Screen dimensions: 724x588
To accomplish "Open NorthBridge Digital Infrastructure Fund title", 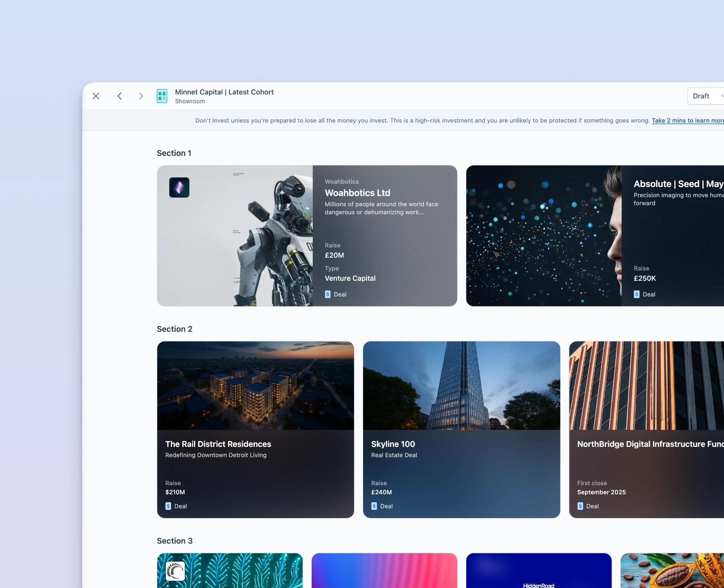I will coord(651,444).
